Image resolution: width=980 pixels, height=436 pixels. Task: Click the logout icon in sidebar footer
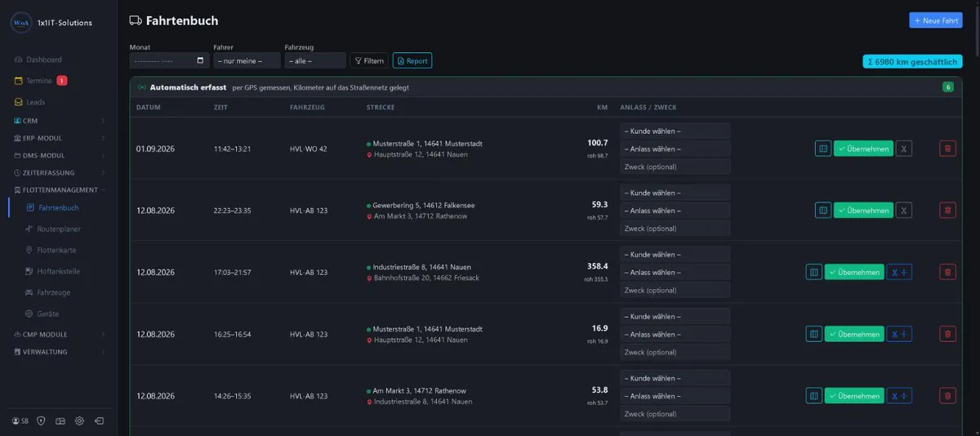[99, 421]
